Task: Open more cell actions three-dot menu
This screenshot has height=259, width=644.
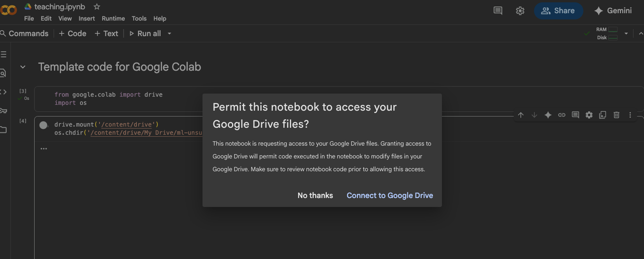Action: click(630, 115)
